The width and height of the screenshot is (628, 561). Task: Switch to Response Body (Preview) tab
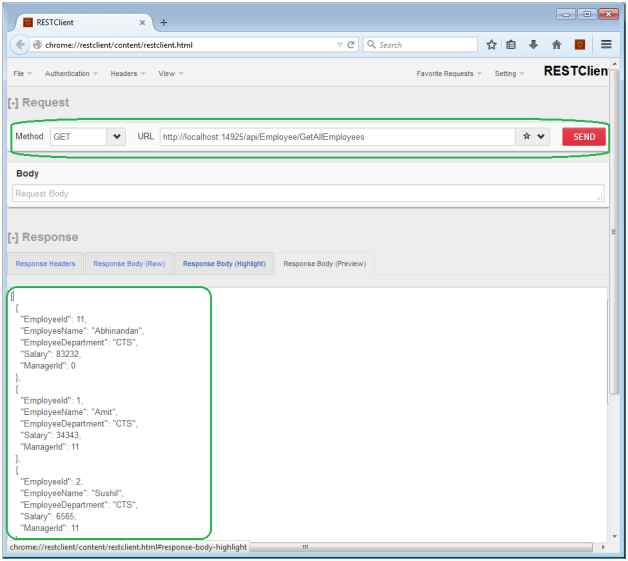coord(325,263)
